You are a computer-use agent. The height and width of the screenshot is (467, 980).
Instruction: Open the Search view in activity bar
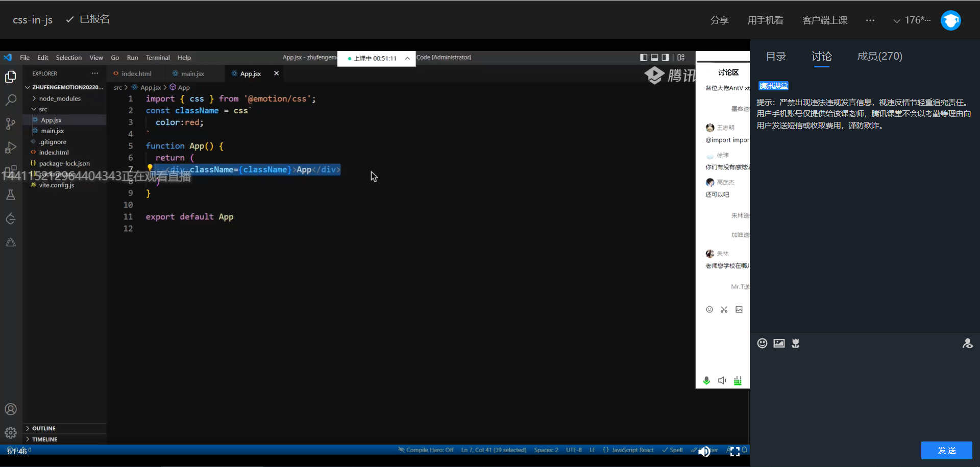11,100
